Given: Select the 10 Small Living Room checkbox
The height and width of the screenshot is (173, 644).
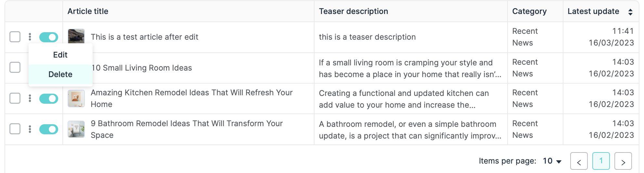Looking at the screenshot, I should click(x=15, y=67).
